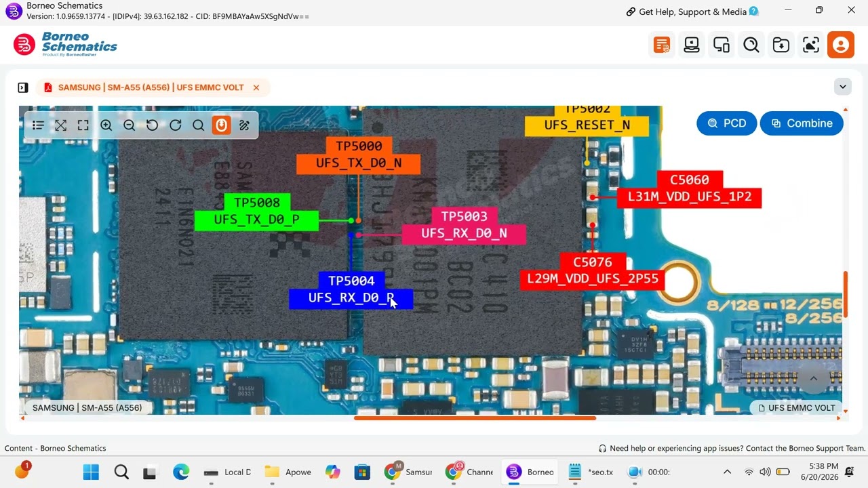
Task: Zoom out of the schematic image
Action: coord(130,125)
